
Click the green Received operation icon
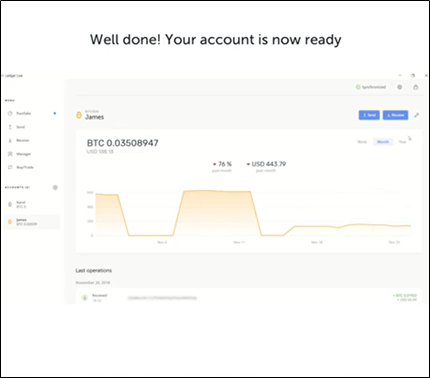coord(85,298)
